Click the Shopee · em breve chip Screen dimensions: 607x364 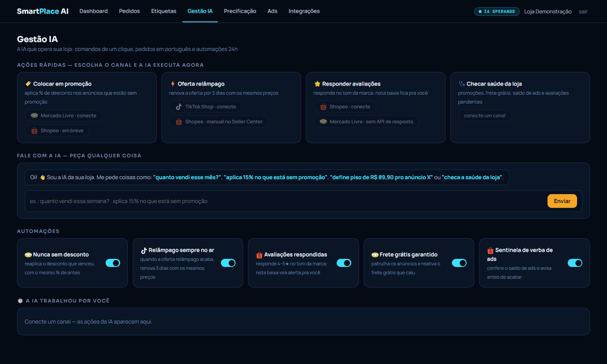coord(57,131)
